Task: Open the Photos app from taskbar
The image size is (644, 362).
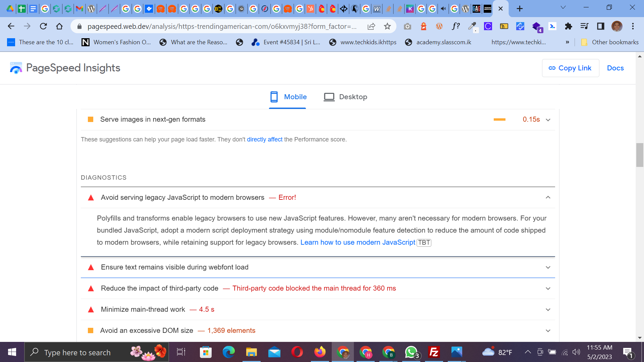Action: click(457, 352)
